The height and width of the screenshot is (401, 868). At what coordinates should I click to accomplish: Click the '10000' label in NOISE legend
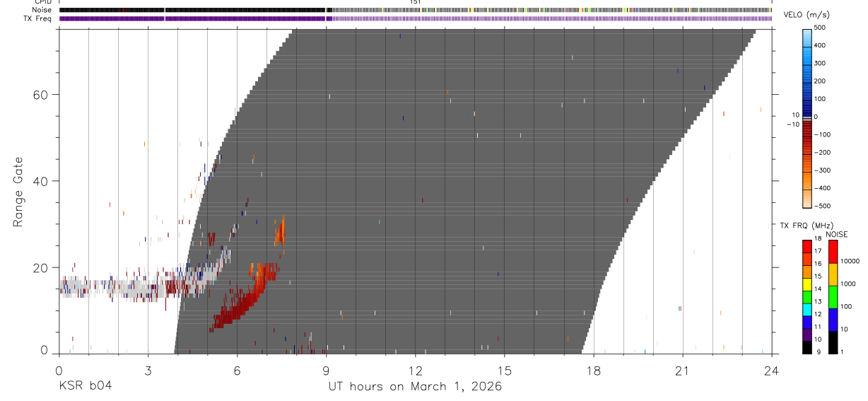pyautogui.click(x=849, y=262)
